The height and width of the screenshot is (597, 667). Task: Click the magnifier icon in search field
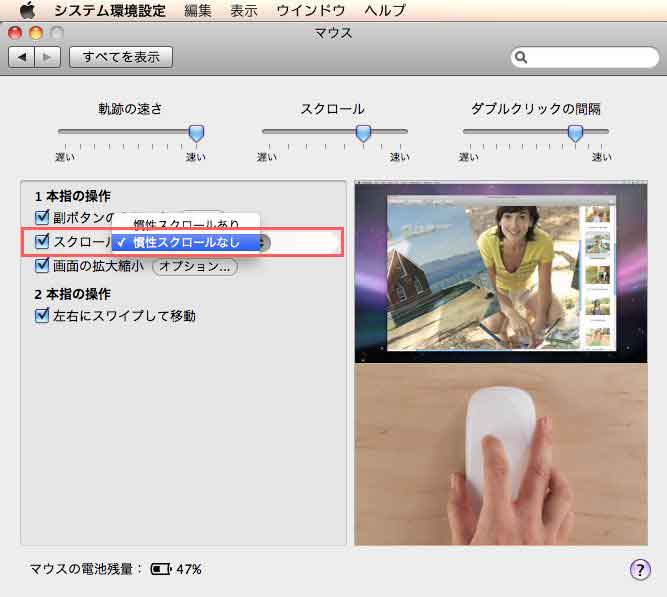pyautogui.click(x=522, y=58)
